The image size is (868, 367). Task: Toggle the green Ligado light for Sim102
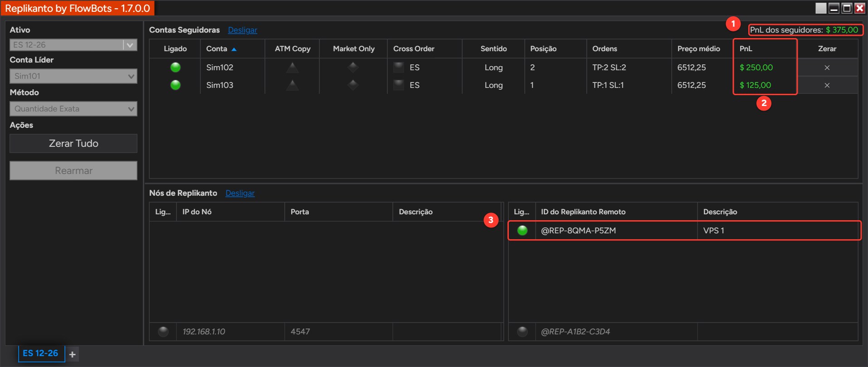coord(176,68)
